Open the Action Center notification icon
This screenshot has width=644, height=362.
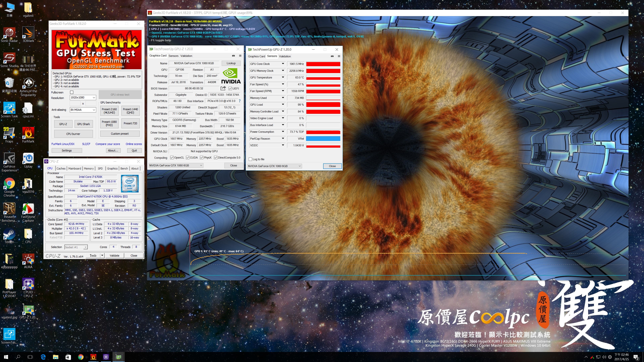click(636, 357)
